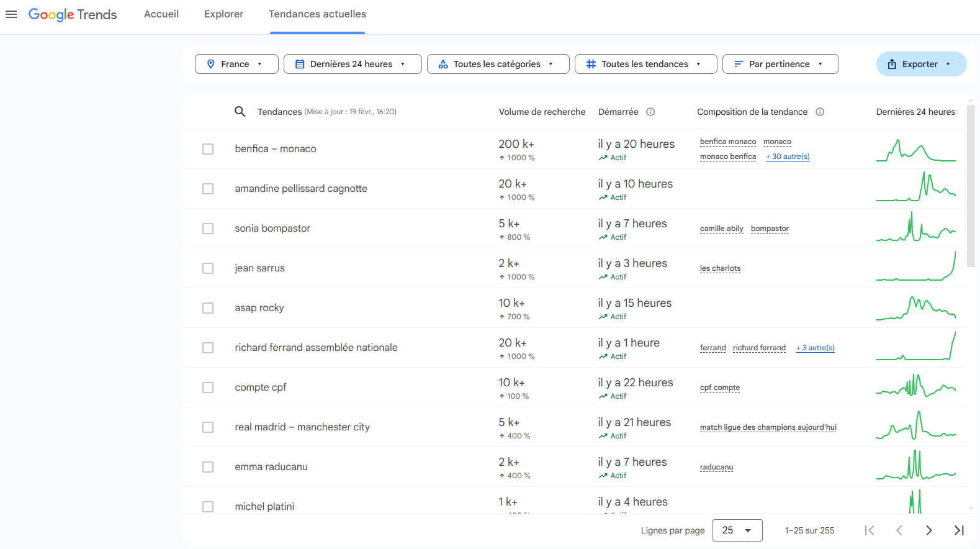Open Toutes les tendances filter
The height and width of the screenshot is (549, 980).
click(x=645, y=64)
